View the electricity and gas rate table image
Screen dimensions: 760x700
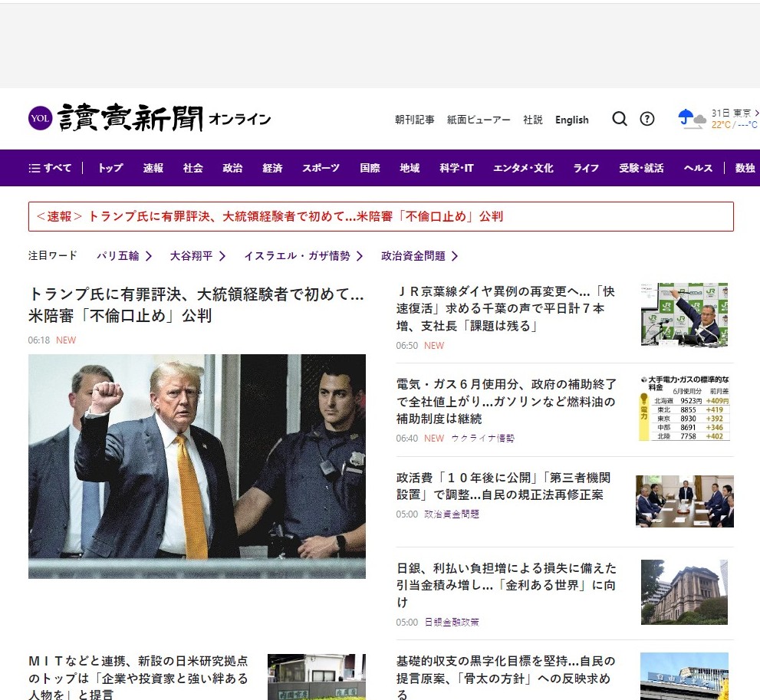(x=684, y=408)
